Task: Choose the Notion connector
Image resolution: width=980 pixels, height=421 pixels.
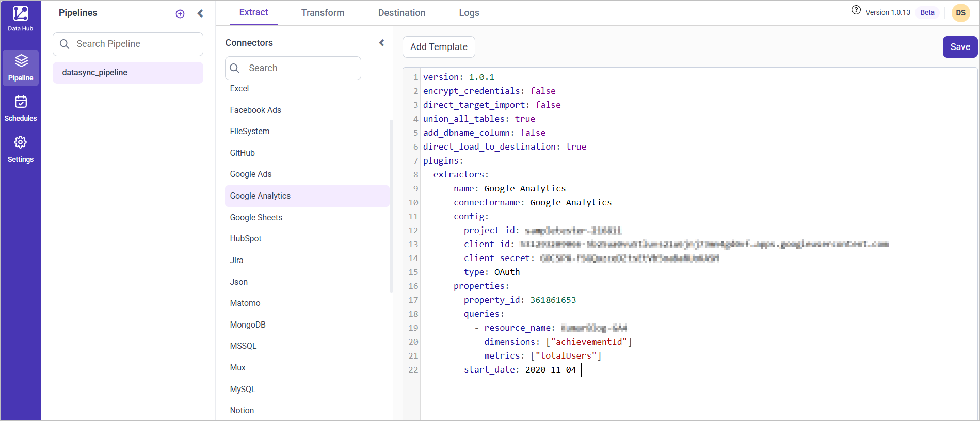Action: coord(242,411)
